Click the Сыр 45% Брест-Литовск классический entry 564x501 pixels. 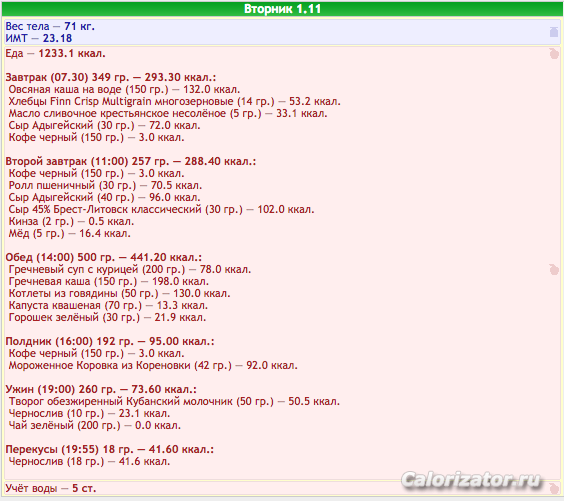(161, 209)
